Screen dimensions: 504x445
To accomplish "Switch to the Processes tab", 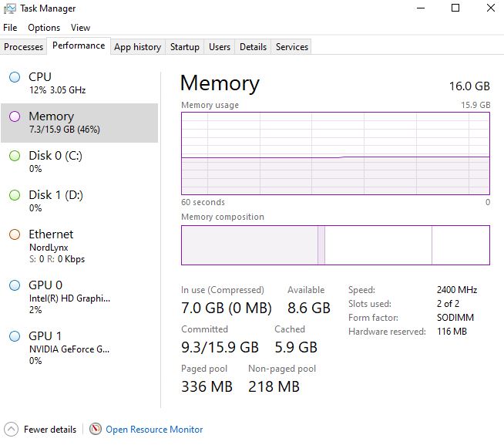I will (24, 47).
